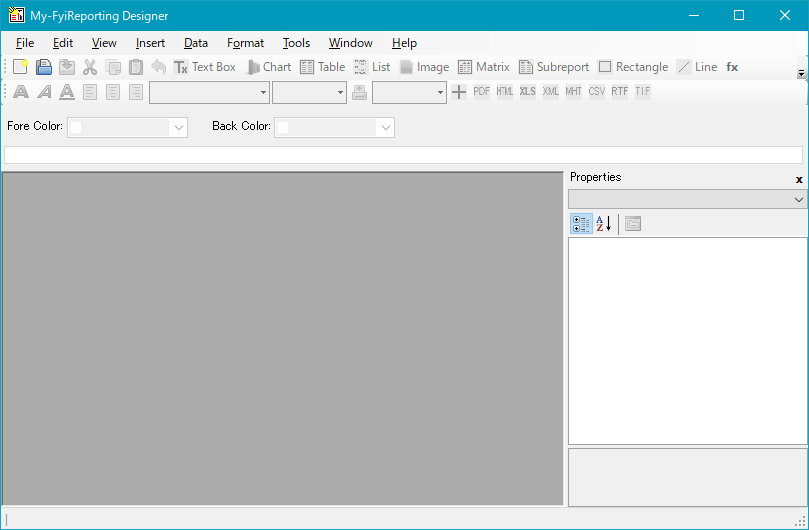Sort Properties alphabetically
Screen dimensions: 809x530
603,224
